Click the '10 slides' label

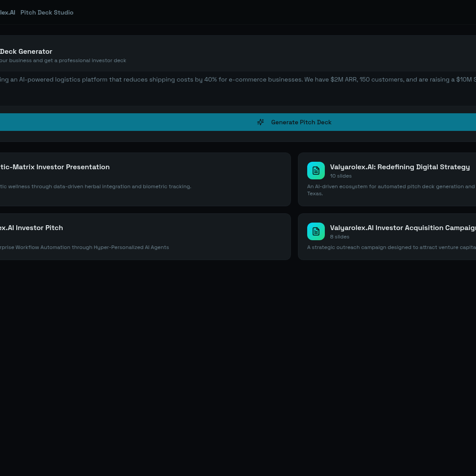341,176
